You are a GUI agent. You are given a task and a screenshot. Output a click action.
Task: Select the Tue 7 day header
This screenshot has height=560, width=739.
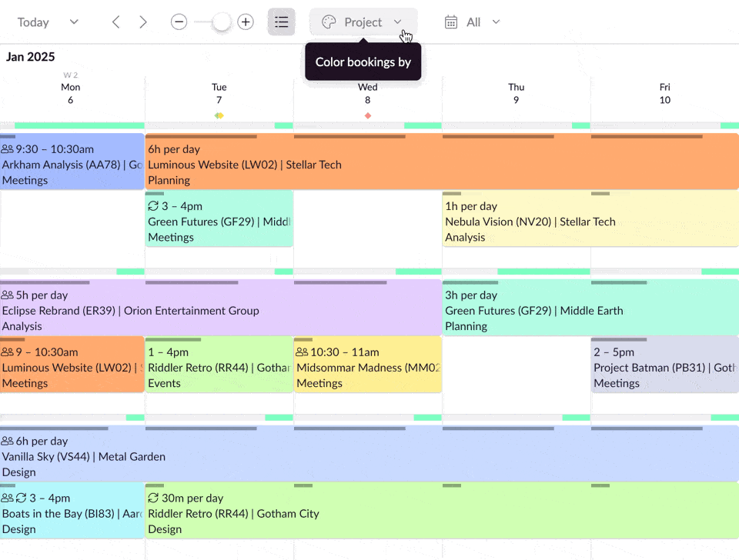[x=219, y=93]
